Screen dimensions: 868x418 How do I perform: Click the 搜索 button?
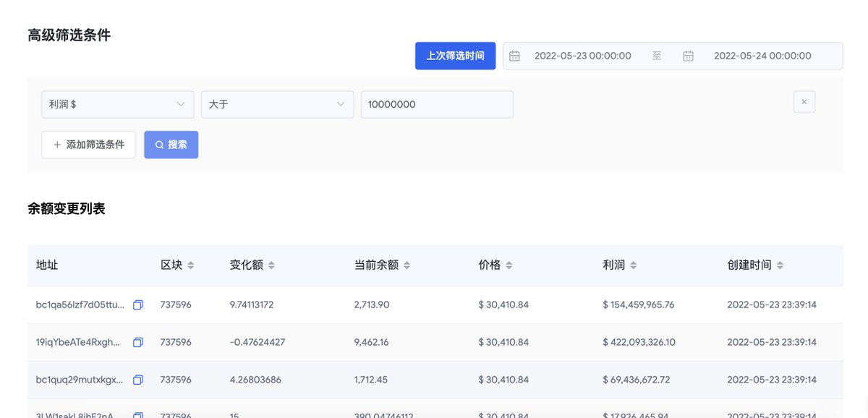[x=171, y=145]
